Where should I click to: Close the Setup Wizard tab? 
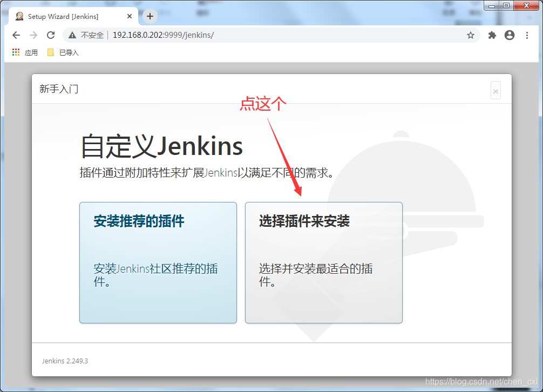130,16
